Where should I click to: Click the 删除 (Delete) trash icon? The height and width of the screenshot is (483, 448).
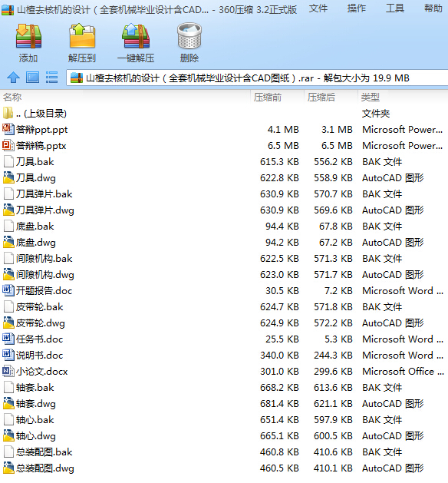189,36
